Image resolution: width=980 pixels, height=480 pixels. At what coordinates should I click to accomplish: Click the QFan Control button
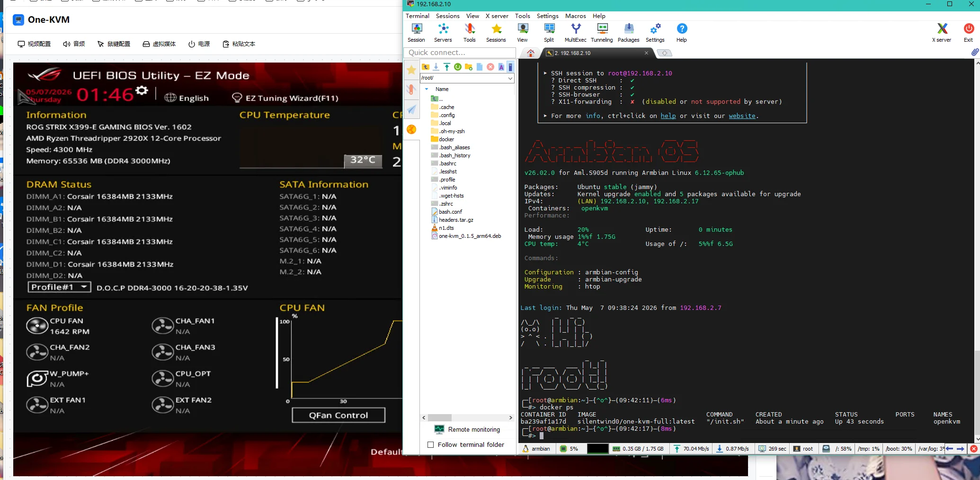(x=339, y=415)
